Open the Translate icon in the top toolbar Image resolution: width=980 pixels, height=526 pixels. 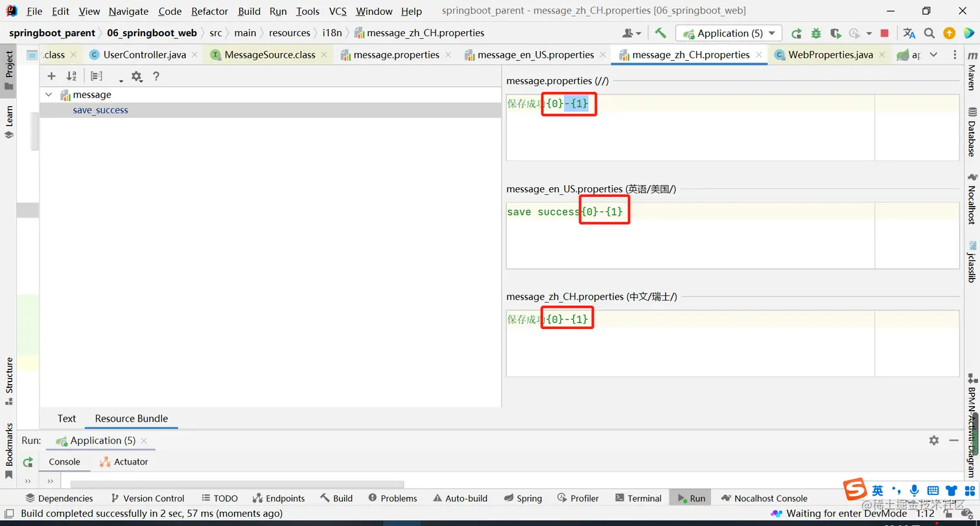(909, 33)
